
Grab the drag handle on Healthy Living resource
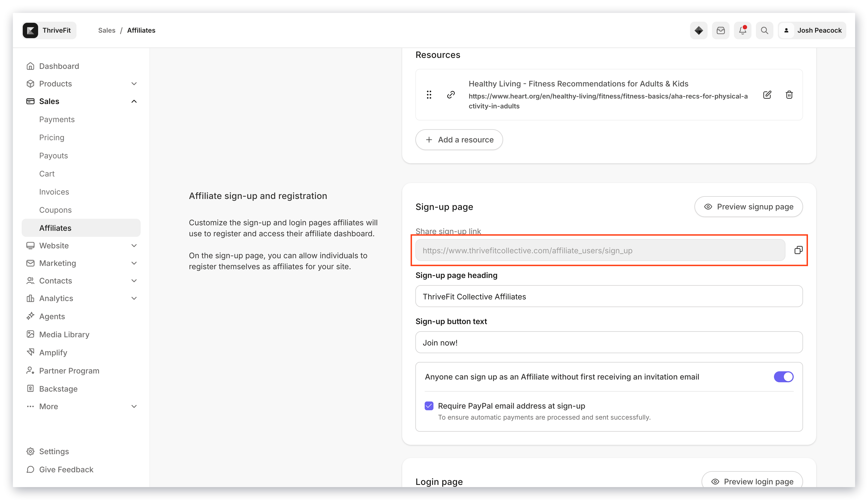[429, 95]
